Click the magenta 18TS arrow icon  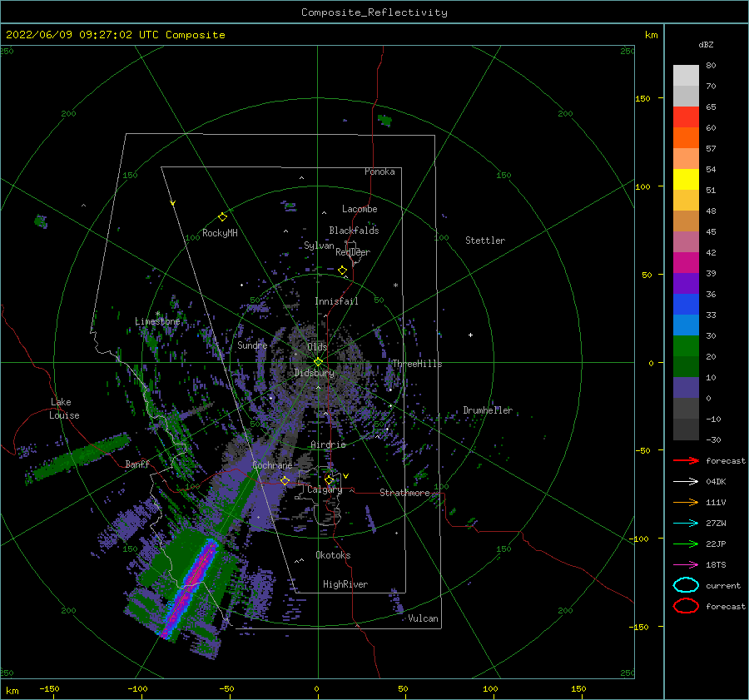686,565
